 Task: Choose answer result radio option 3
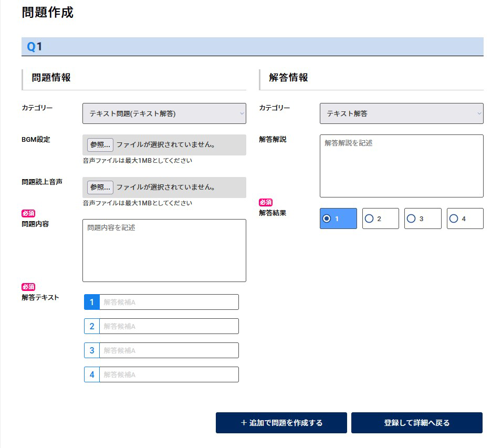point(412,218)
